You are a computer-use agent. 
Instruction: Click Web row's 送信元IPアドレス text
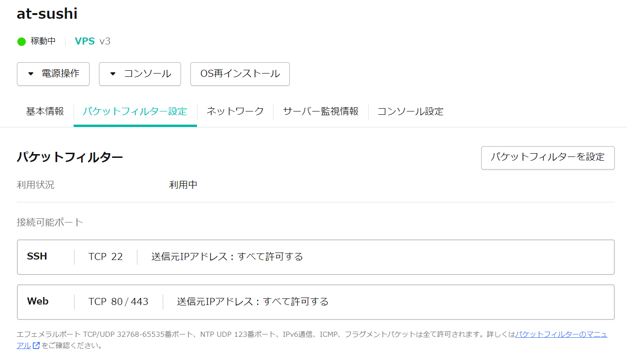252,302
